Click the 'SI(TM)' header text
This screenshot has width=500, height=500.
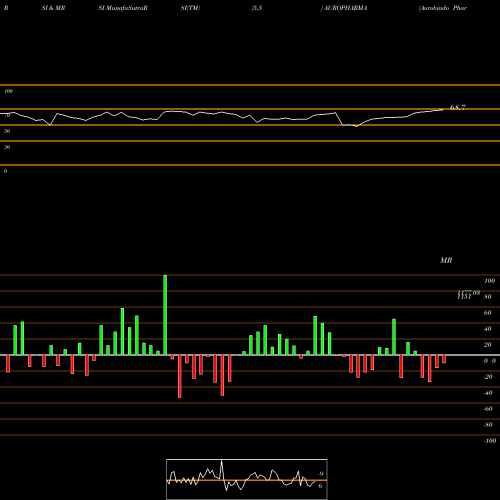tap(190, 8)
